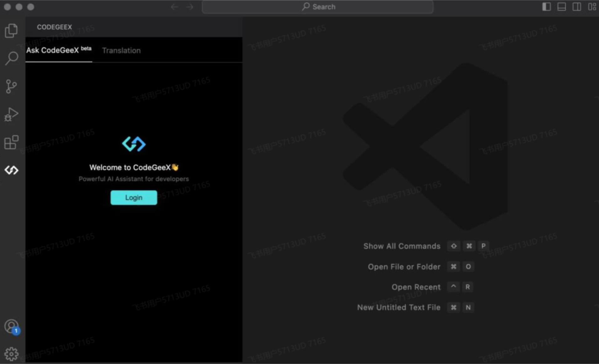Click the CodeGeeX logo in welcome panel
Screen dimensions: 599x364
tap(134, 144)
